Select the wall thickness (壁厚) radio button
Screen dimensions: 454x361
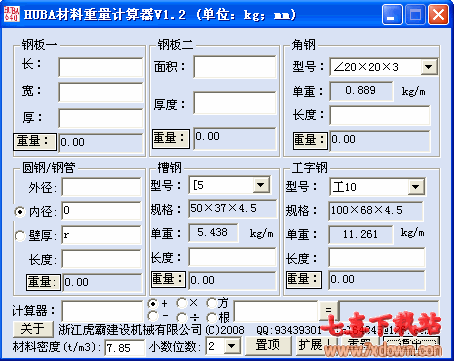point(20,236)
